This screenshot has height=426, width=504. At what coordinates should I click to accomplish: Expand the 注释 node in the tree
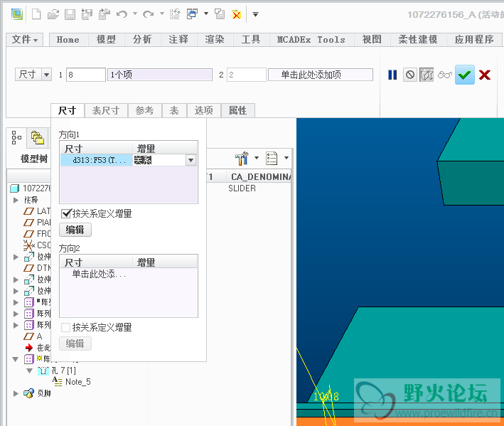16,200
